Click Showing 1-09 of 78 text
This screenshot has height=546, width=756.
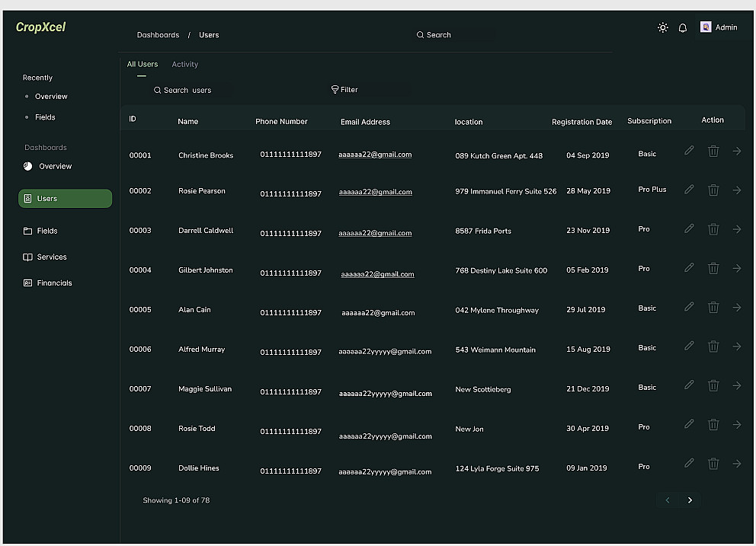[x=176, y=500]
